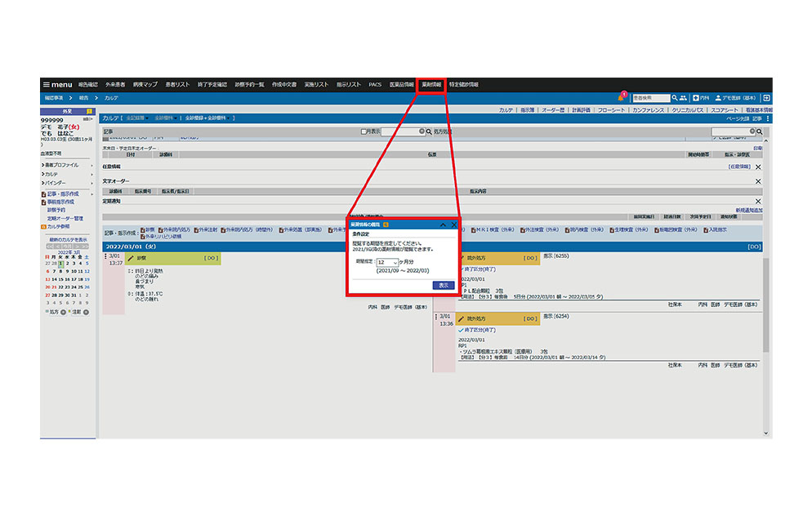Click the 表示 button in the dialog
This screenshot has height=516, width=812.
443,285
